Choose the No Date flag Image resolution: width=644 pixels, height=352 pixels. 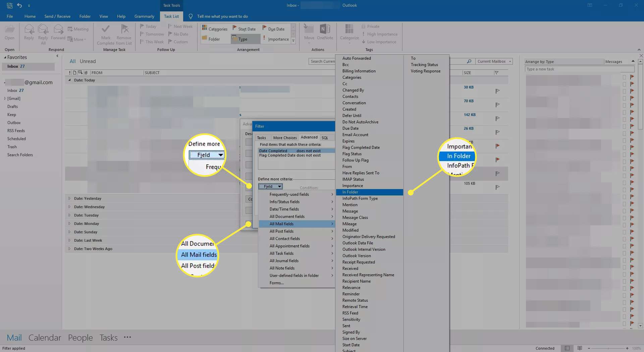pyautogui.click(x=178, y=34)
